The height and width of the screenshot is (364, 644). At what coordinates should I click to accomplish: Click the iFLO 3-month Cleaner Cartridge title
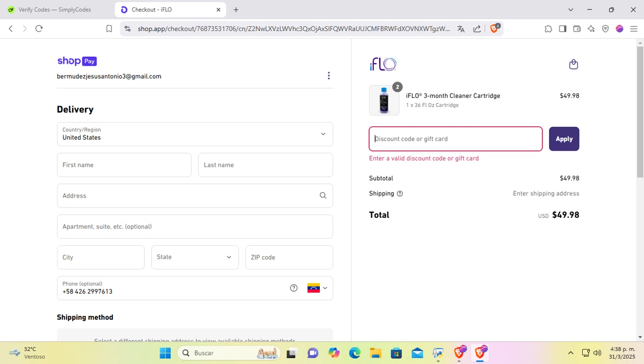click(x=453, y=96)
